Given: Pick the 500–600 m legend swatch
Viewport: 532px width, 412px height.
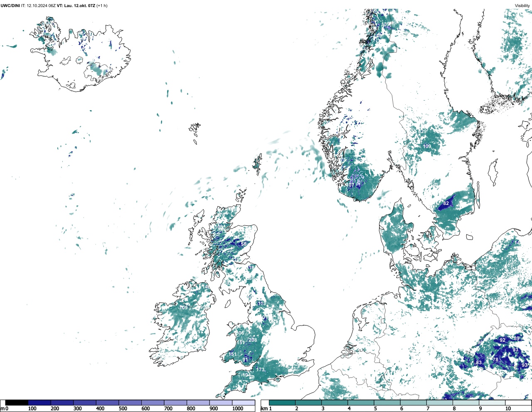Looking at the screenshot, I should (130, 403).
